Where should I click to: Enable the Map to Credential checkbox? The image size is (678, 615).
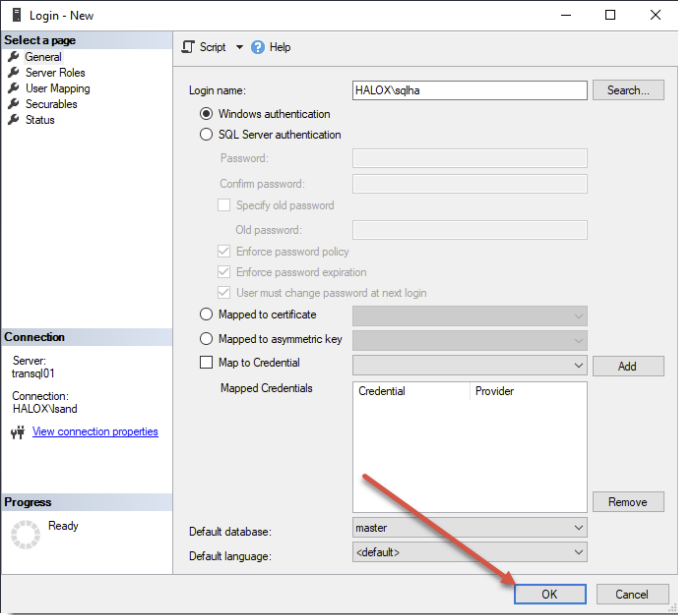coord(206,362)
